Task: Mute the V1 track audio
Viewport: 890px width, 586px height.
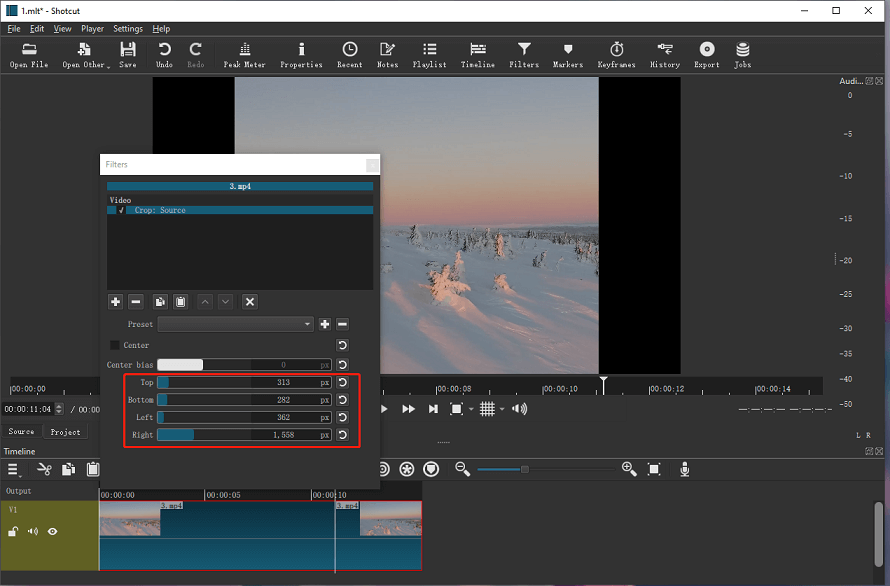Action: (x=33, y=531)
